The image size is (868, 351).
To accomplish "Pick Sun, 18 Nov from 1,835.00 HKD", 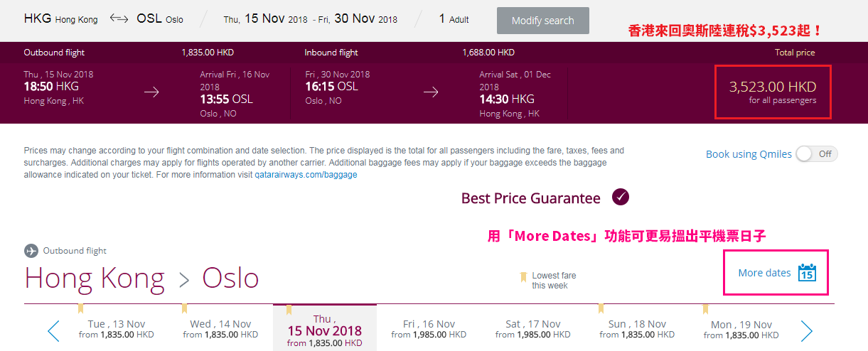I will coord(637,329).
